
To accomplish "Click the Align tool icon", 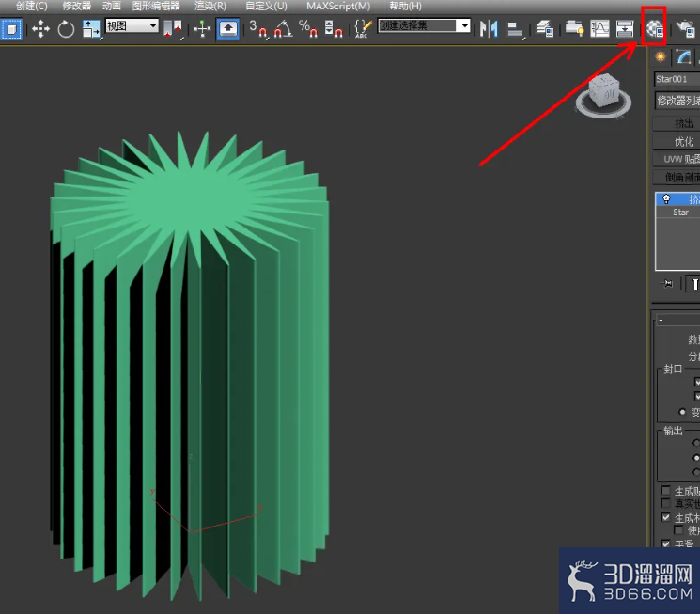I will (x=515, y=29).
